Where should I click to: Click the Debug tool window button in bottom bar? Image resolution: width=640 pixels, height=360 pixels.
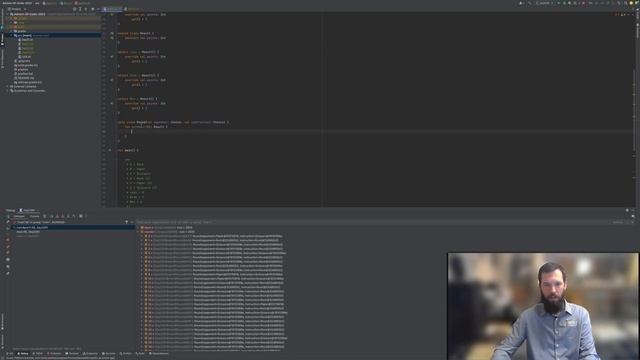pos(23,353)
